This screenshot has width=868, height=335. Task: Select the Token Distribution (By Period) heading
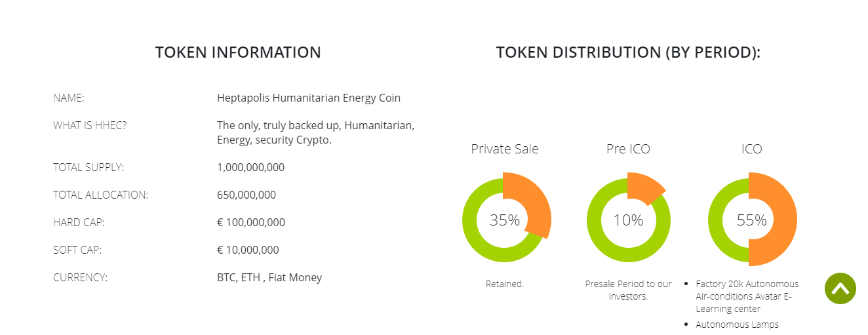coord(628,52)
